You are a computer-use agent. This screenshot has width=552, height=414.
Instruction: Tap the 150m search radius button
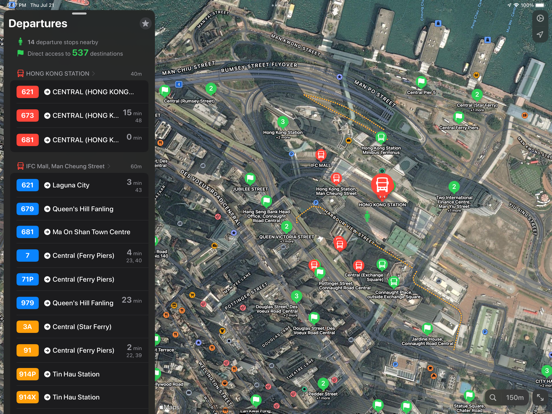click(x=507, y=397)
